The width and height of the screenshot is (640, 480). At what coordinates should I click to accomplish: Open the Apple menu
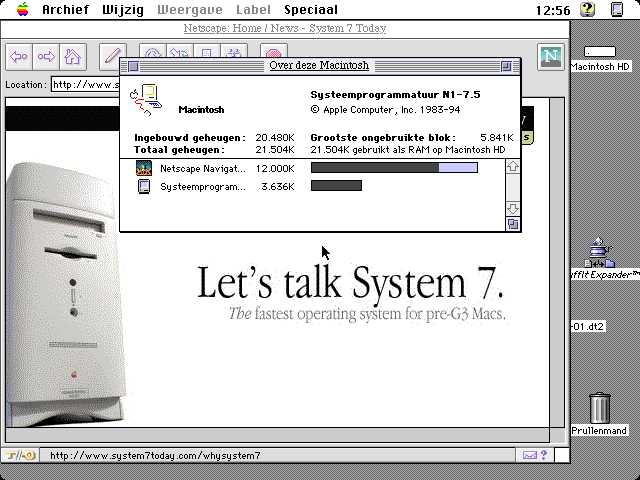(x=20, y=9)
